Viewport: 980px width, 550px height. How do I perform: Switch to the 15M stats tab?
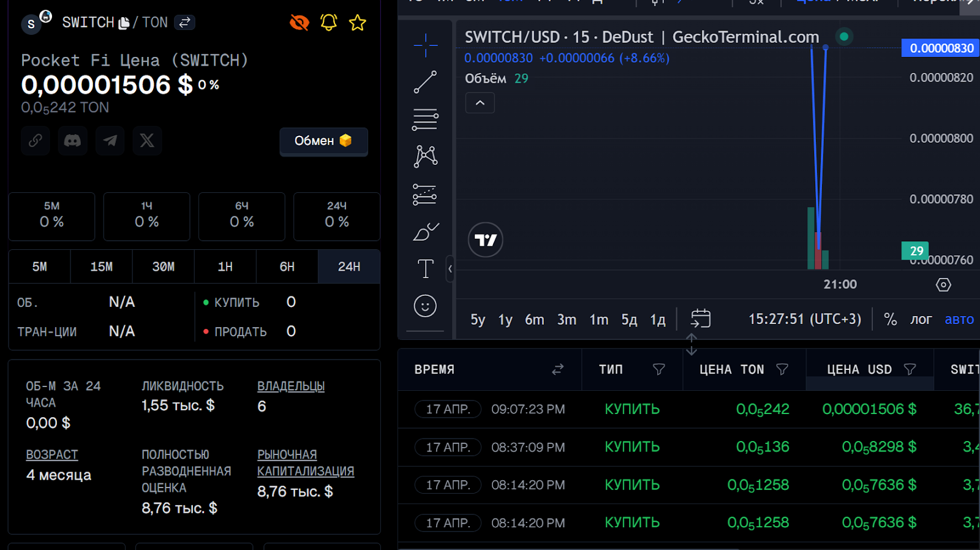pyautogui.click(x=102, y=266)
